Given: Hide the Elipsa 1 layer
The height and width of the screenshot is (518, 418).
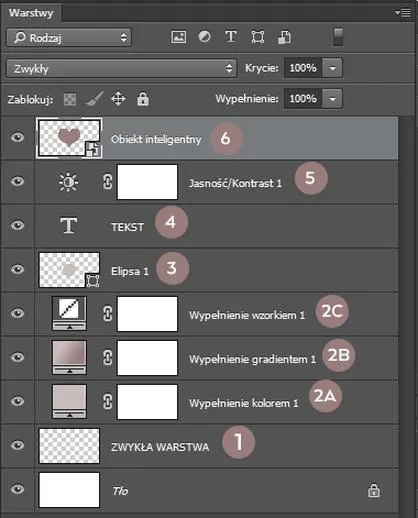Looking at the screenshot, I should [17, 269].
